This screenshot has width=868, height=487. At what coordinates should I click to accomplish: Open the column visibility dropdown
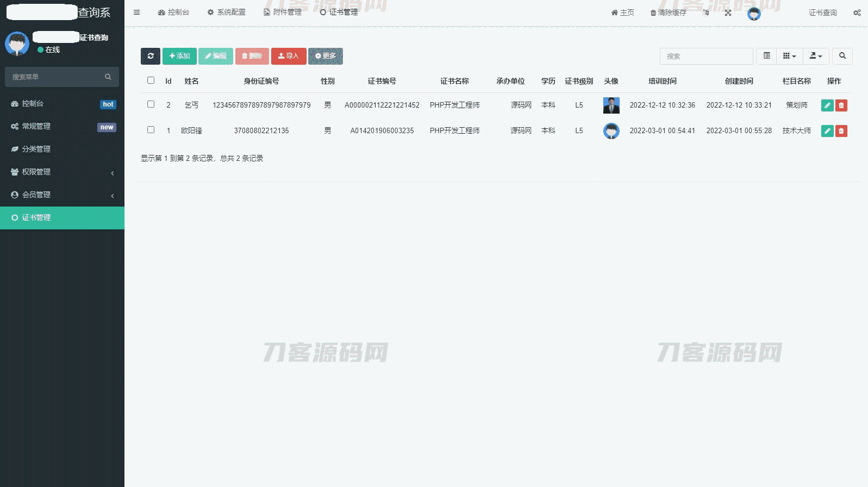tap(790, 56)
